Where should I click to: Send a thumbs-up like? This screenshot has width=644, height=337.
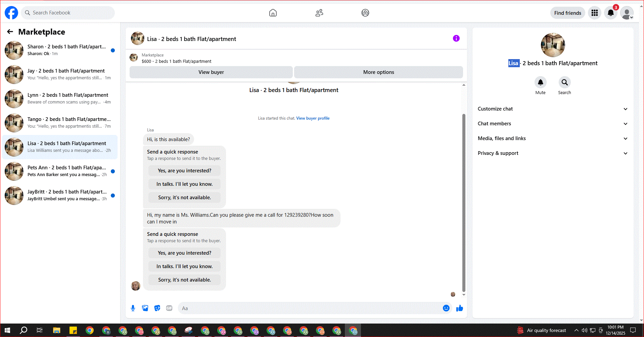coord(460,308)
